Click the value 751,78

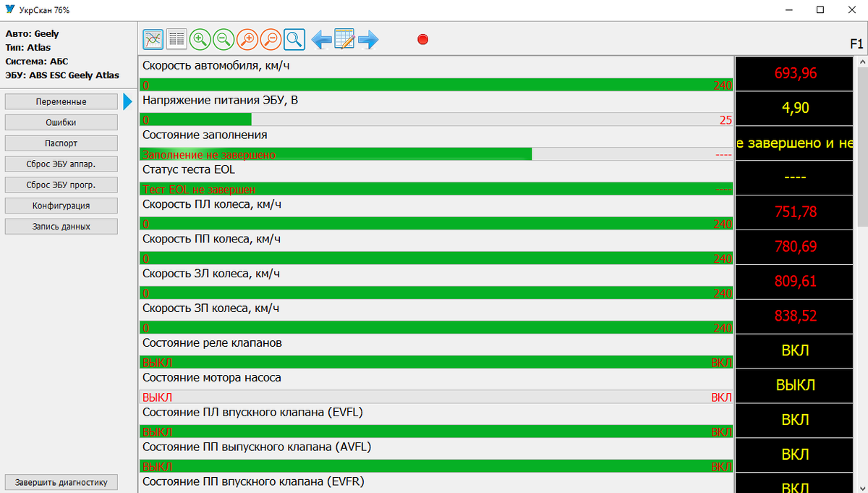(796, 212)
